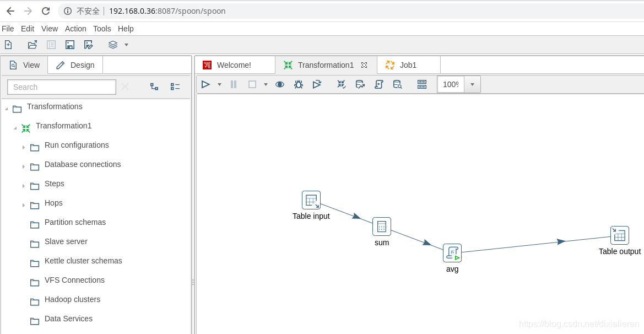Click the Stop transformation icon
Viewport: 644px width, 334px height.
[x=252, y=84]
